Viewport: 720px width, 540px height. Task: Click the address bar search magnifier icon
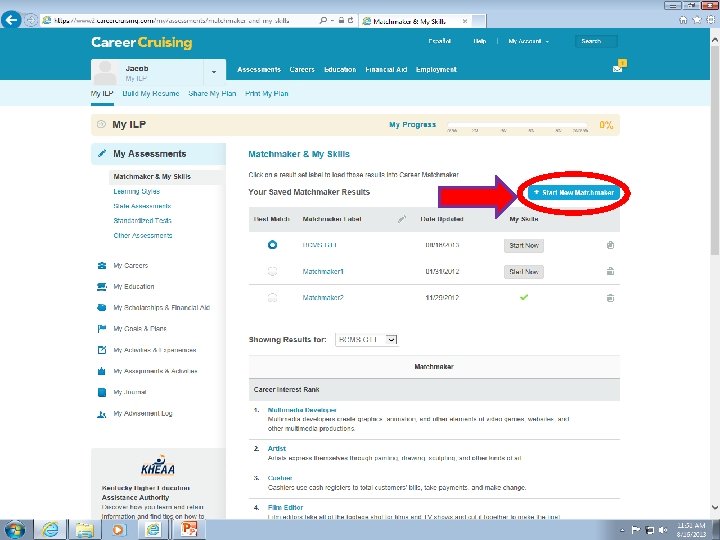323,21
